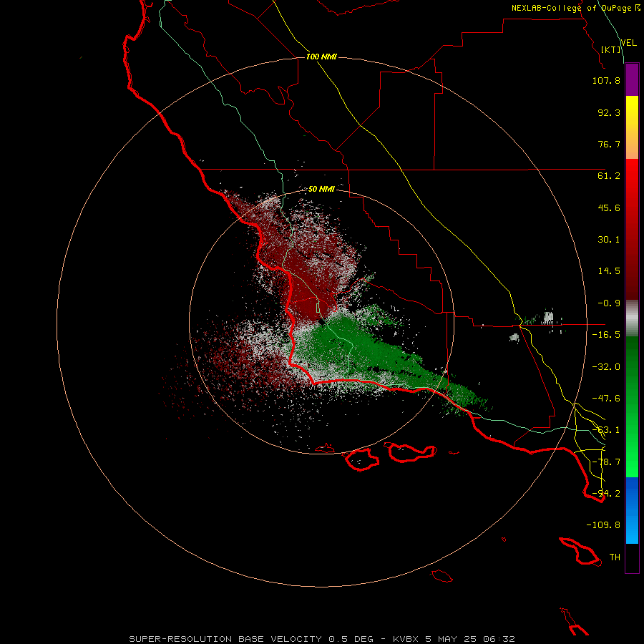This screenshot has width=644, height=644.
Task: Click the NEXLAB-College of DuPage credit text
Action: 576,8
